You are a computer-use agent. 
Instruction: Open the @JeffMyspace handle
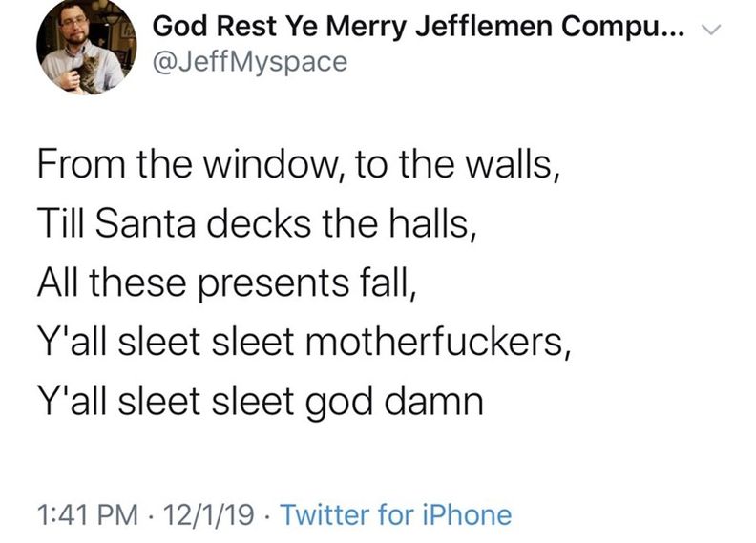coord(250,62)
